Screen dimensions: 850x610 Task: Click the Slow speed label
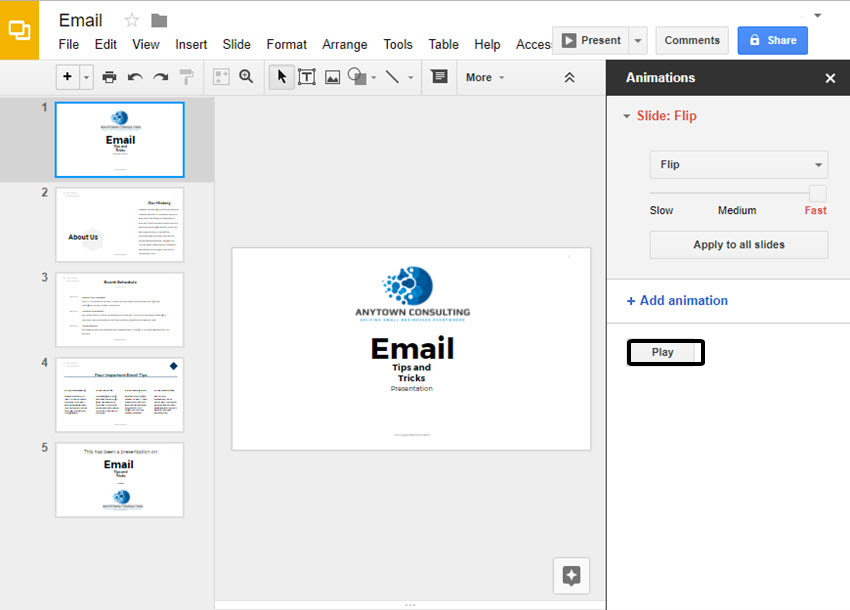(661, 210)
